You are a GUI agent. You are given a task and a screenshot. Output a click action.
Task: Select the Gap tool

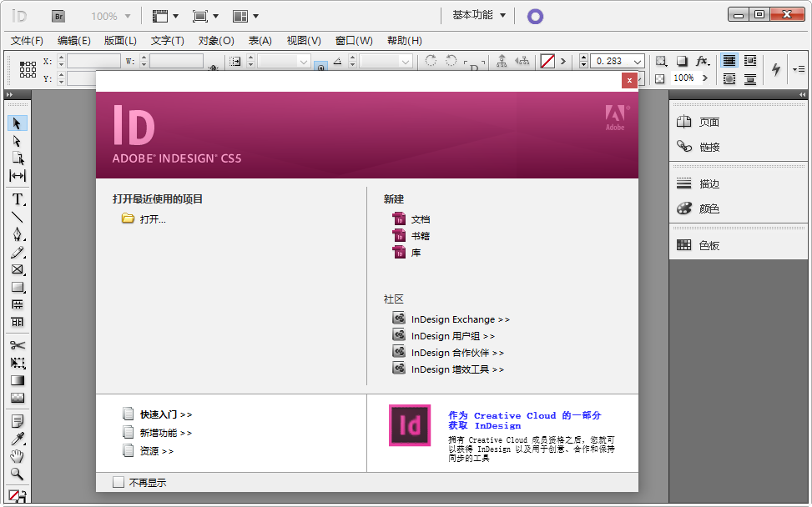[17, 176]
